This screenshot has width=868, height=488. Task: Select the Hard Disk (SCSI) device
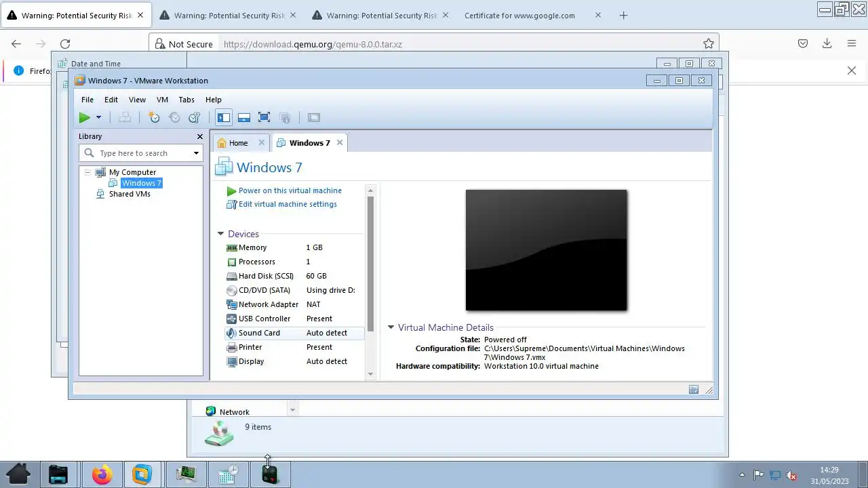(x=294, y=276)
